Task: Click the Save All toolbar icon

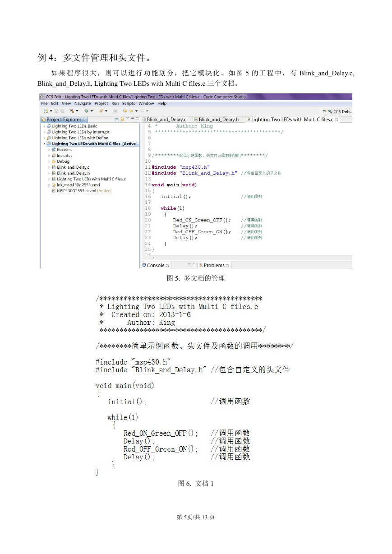Action: [x=62, y=111]
